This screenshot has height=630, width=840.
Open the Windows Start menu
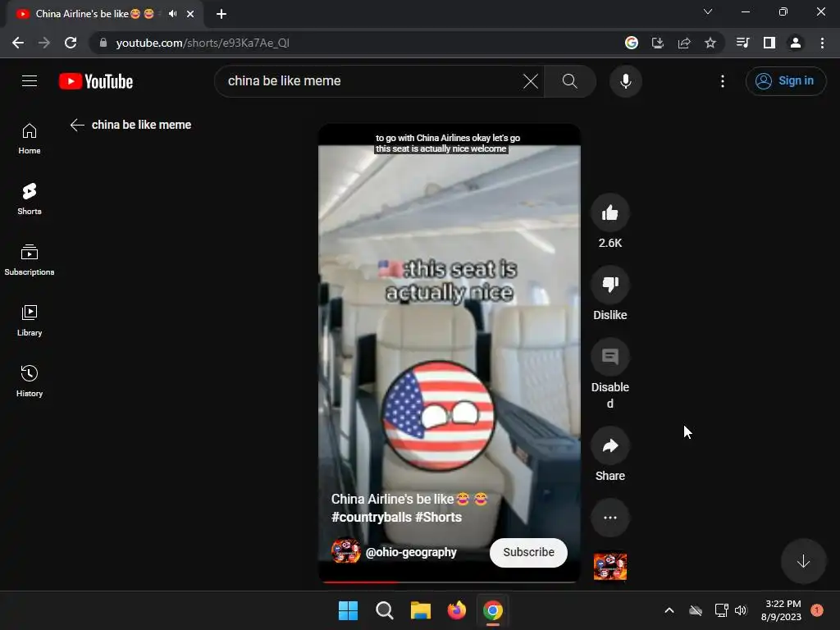[348, 610]
